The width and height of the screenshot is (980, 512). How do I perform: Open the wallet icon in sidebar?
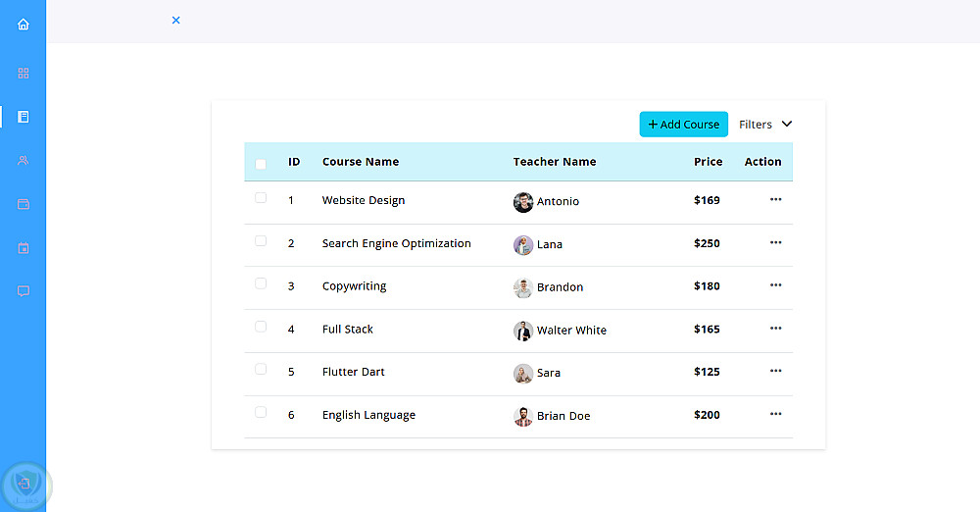(24, 204)
